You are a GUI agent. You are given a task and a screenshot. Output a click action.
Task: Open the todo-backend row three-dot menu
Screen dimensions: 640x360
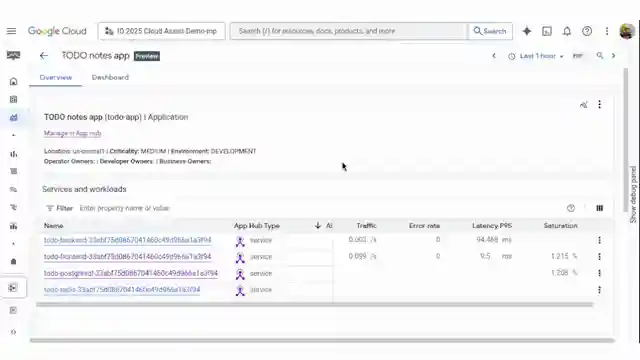click(x=599, y=240)
